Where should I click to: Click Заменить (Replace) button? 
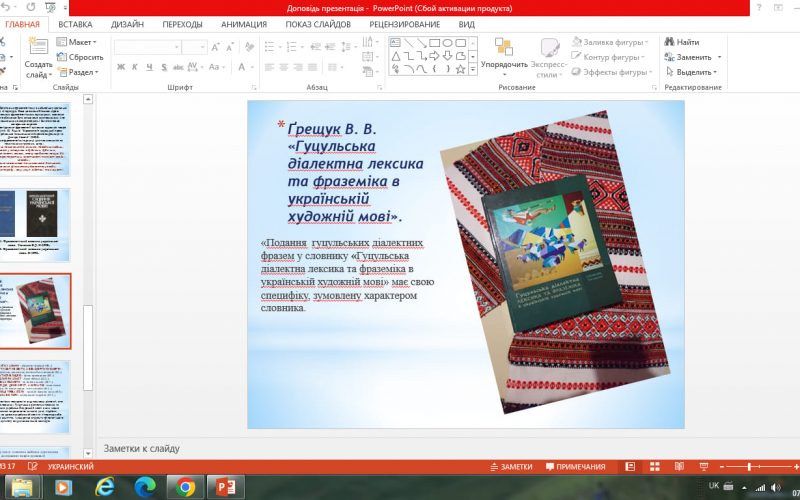(690, 57)
